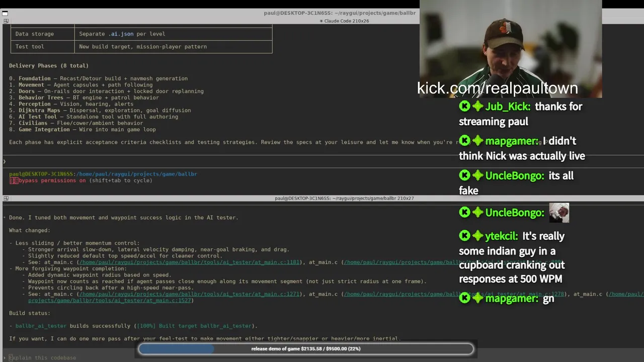
Task: Click Kick logo beside mapgamer's Nick message
Action: click(464, 141)
